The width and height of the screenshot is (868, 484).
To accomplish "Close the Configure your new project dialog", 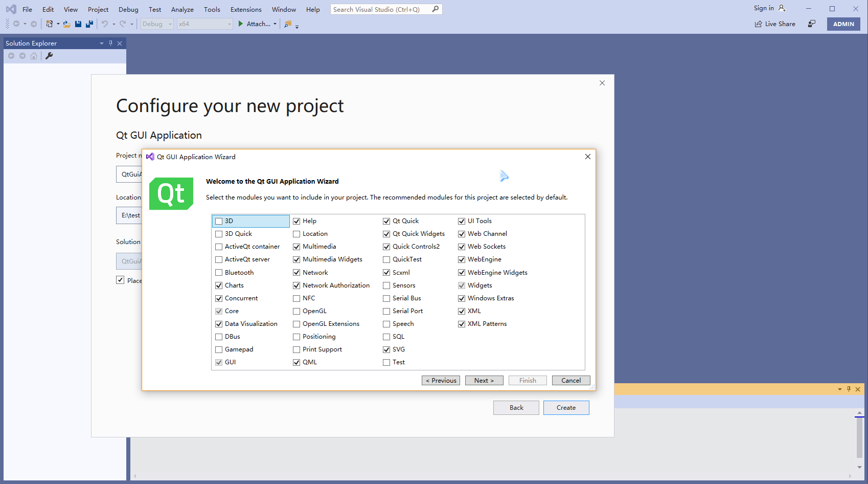I will [x=602, y=83].
